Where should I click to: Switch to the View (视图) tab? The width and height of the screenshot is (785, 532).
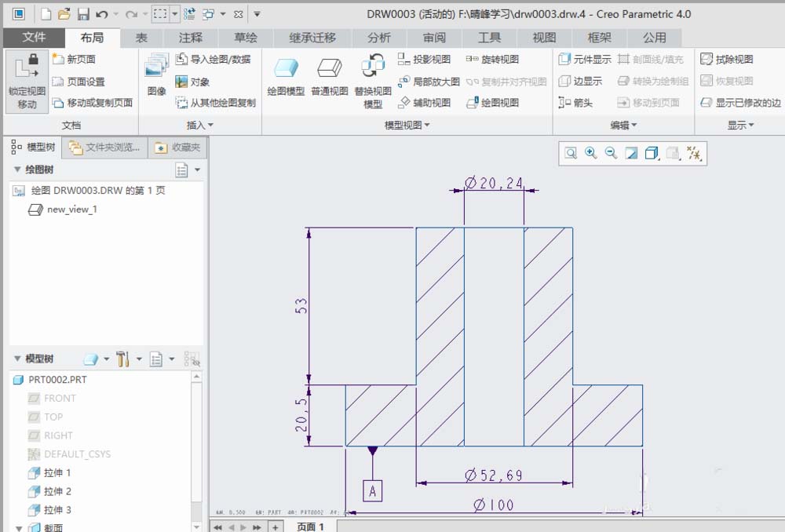click(544, 38)
